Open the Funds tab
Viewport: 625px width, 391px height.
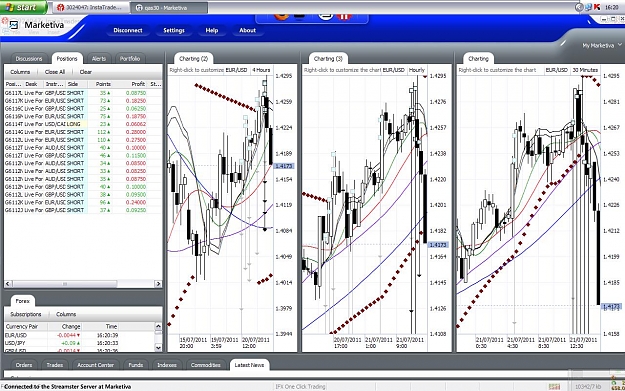(x=136, y=365)
